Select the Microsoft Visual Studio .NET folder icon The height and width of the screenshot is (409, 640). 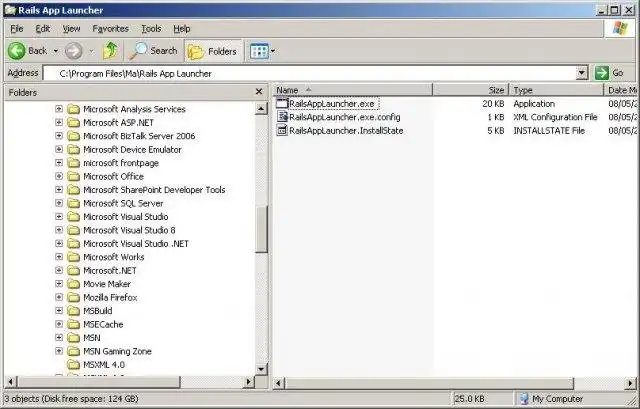click(73, 244)
